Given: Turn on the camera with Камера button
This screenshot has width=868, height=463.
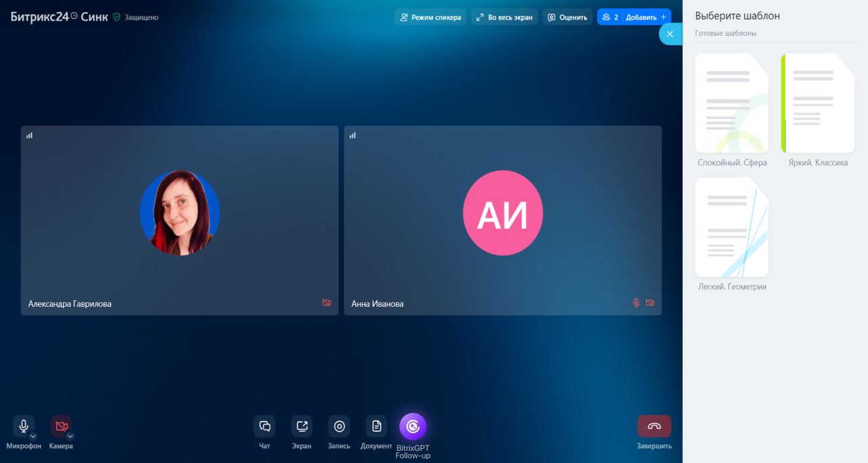Looking at the screenshot, I should [x=60, y=426].
